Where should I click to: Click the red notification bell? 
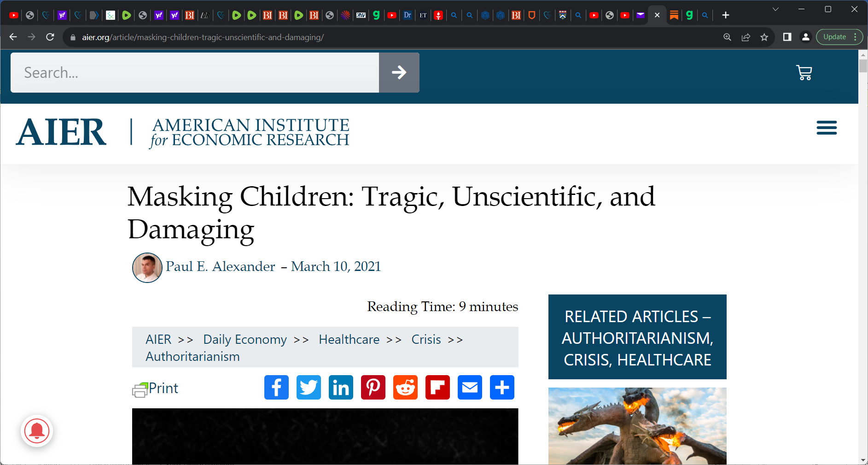point(37,431)
